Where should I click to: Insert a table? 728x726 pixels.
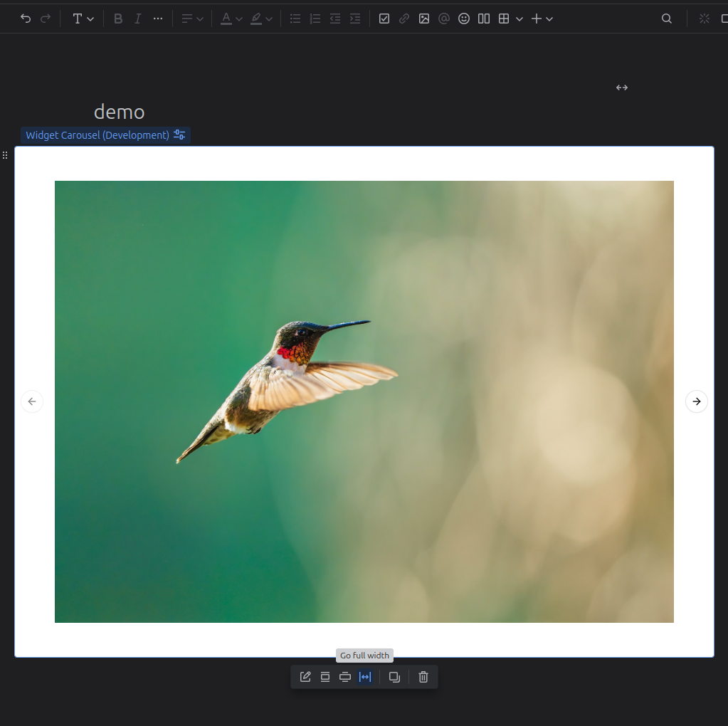coord(504,19)
